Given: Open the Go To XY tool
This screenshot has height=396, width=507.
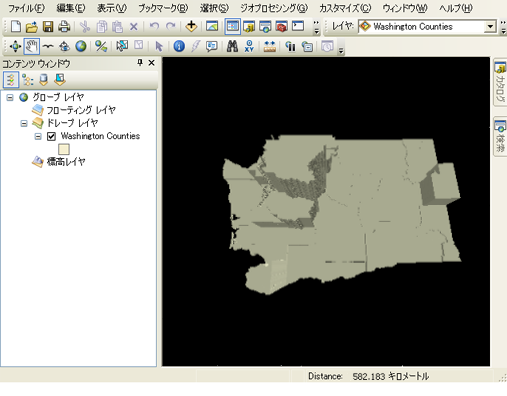Looking at the screenshot, I should [249, 46].
